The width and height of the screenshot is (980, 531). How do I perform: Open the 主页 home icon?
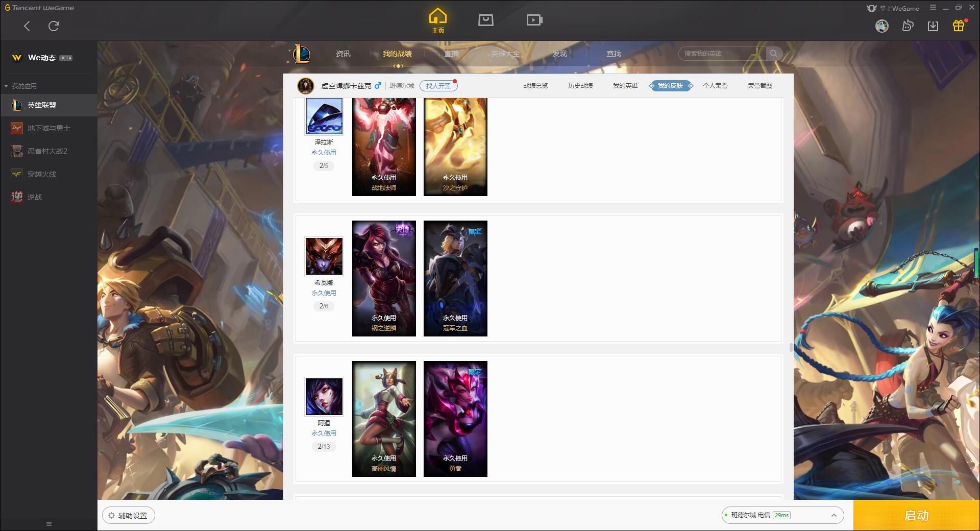tap(438, 21)
